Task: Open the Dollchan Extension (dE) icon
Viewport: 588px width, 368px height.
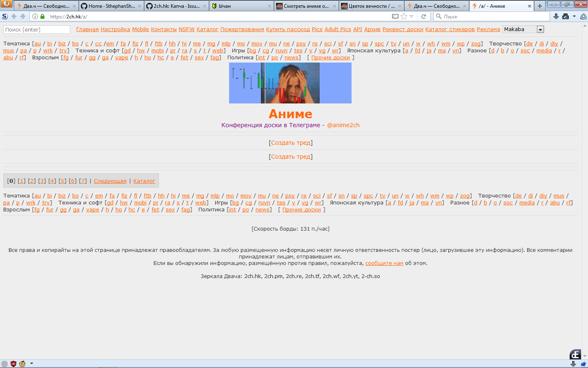Action: coord(575,355)
